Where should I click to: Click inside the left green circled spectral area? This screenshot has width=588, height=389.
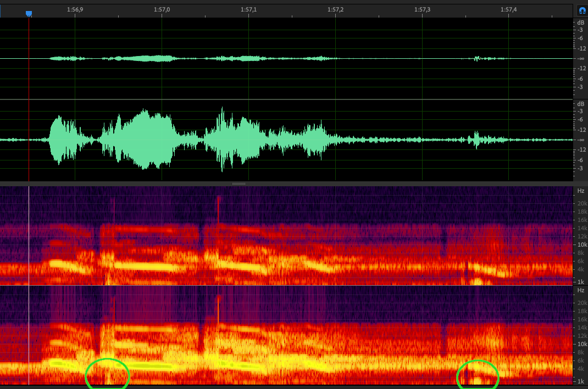(107, 374)
